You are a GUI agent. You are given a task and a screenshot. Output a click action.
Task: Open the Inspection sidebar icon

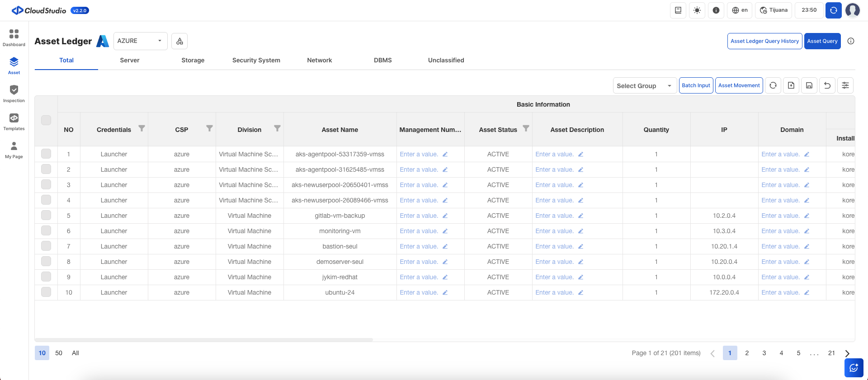tap(14, 94)
